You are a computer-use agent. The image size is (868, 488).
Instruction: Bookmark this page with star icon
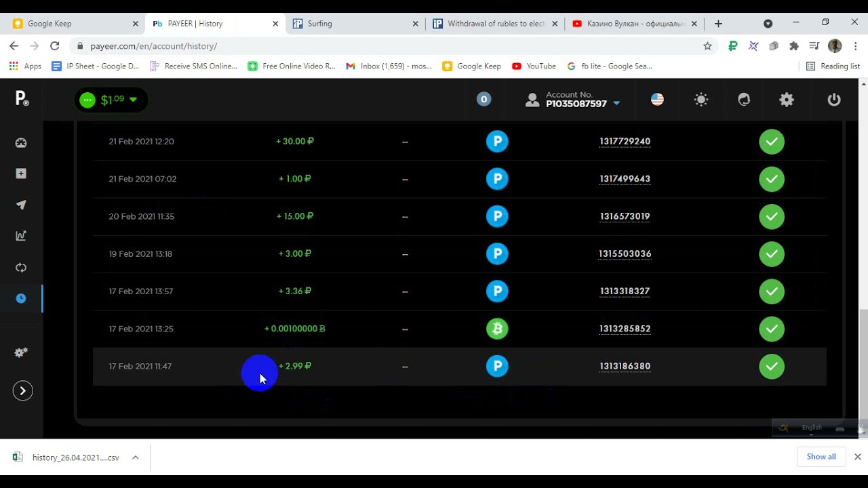(x=707, y=46)
